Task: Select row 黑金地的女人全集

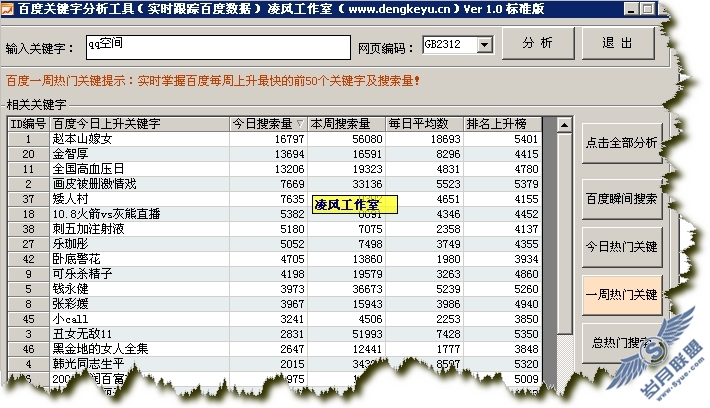Action: click(x=275, y=348)
